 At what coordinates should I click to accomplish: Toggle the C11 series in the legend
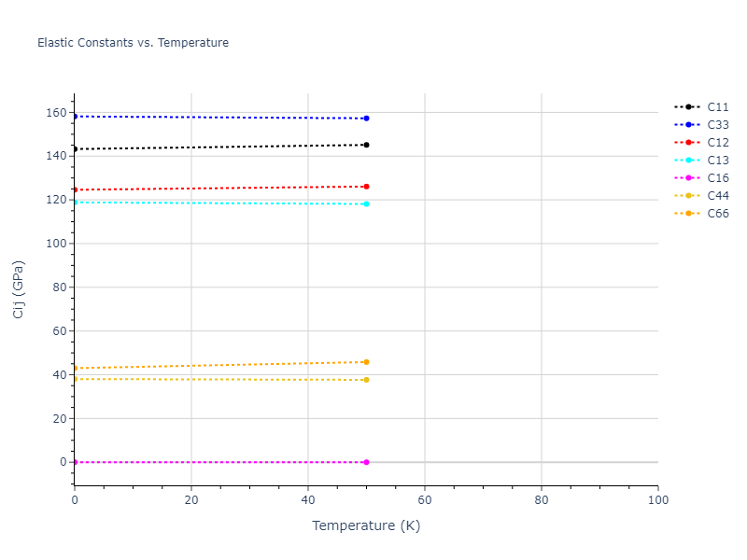[x=717, y=107]
